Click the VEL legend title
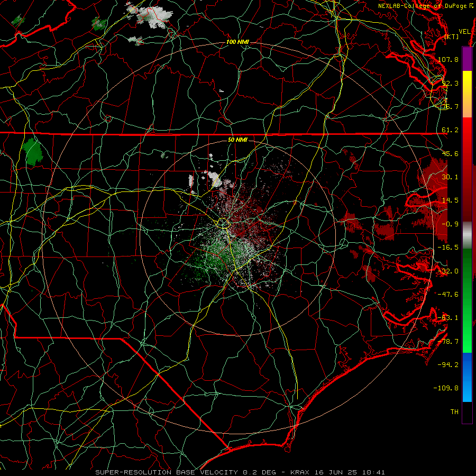The width and height of the screenshot is (476, 476). [465, 32]
